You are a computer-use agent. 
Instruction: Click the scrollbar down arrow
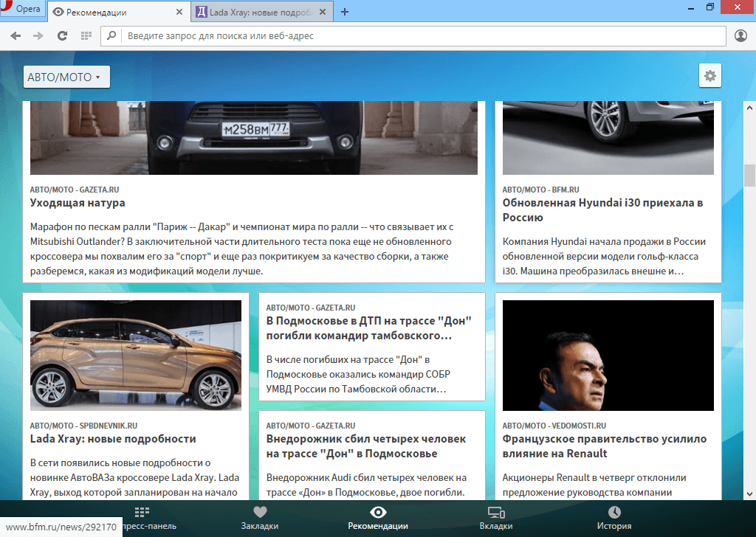[x=749, y=493]
